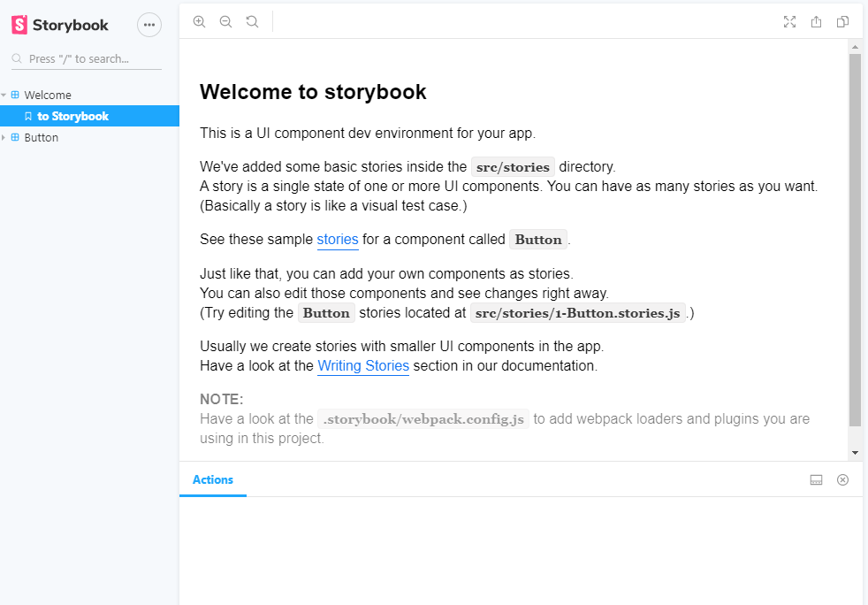Zoom out of the preview
Viewport: 868px width, 605px height.
coord(225,21)
